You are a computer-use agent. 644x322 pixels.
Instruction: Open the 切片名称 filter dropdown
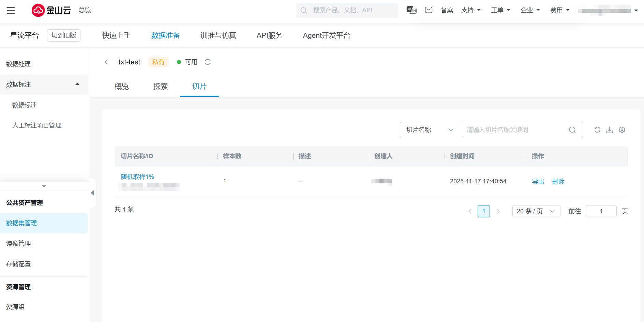(430, 130)
